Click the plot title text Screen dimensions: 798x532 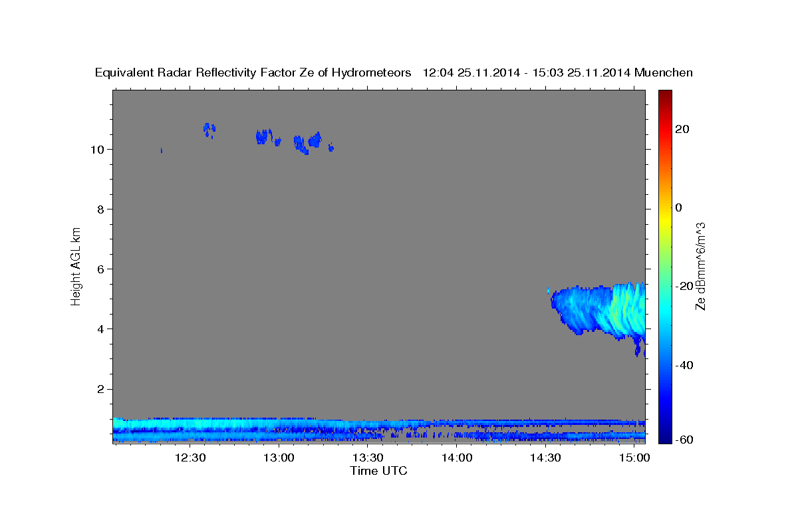coord(394,72)
